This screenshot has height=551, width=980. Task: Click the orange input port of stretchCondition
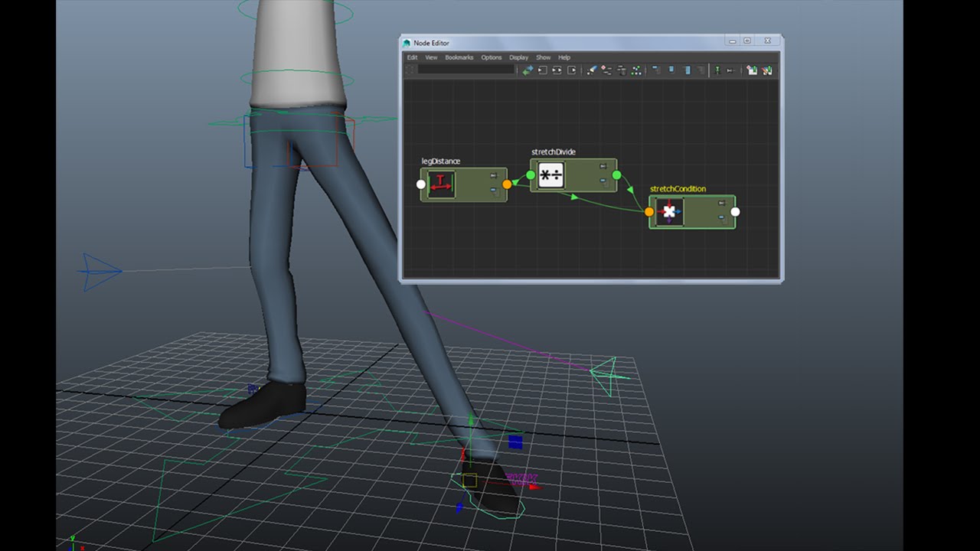649,212
